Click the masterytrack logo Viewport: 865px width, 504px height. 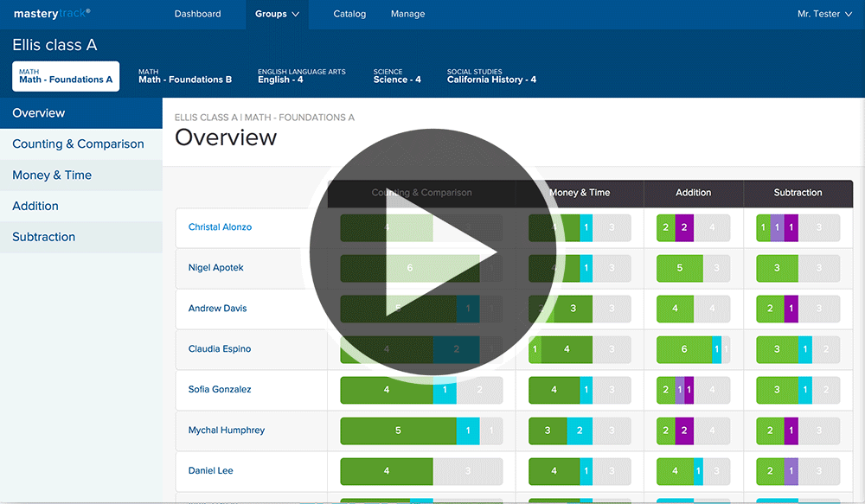coord(52,14)
